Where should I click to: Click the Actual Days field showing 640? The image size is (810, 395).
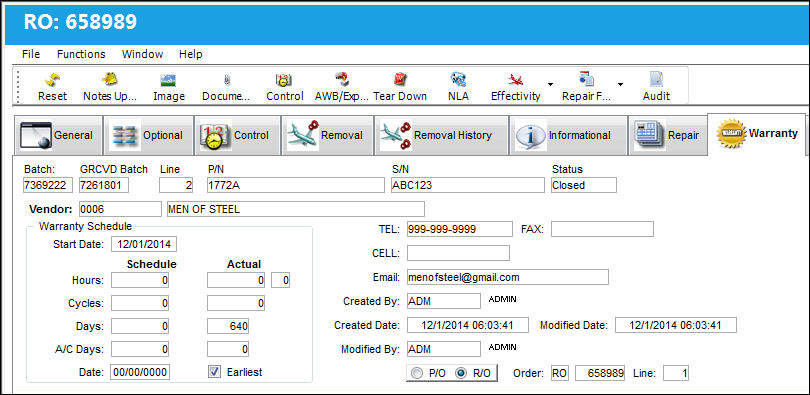coord(228,326)
